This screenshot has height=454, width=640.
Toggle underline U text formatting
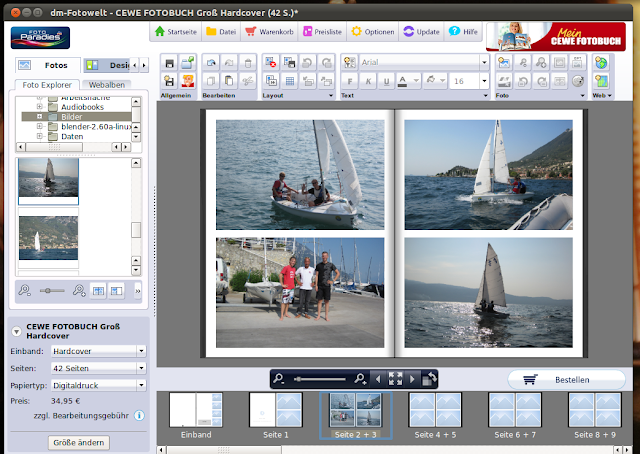386,81
